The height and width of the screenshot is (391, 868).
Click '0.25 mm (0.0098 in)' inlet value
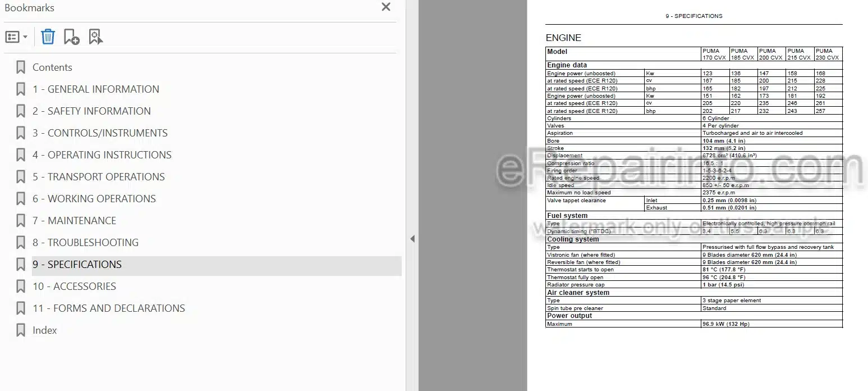point(729,201)
